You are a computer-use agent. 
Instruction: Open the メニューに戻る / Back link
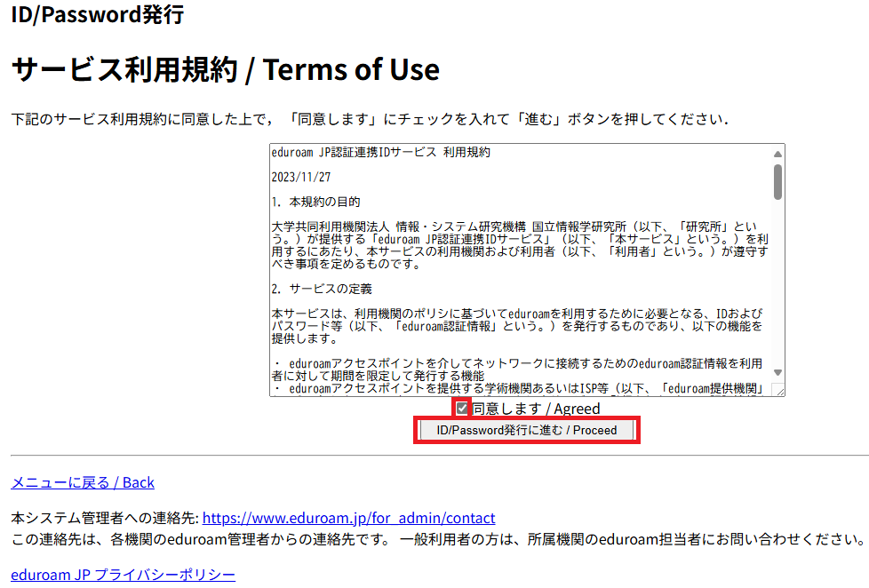(83, 482)
